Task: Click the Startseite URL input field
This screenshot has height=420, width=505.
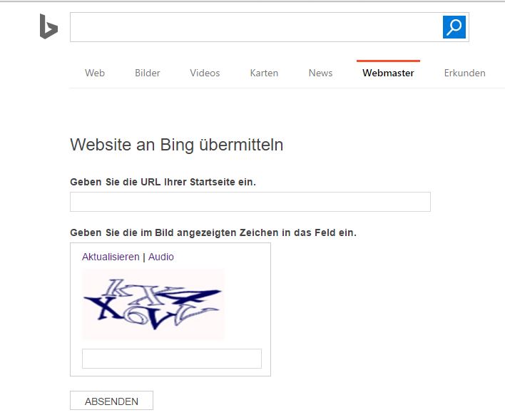Action: pos(250,202)
